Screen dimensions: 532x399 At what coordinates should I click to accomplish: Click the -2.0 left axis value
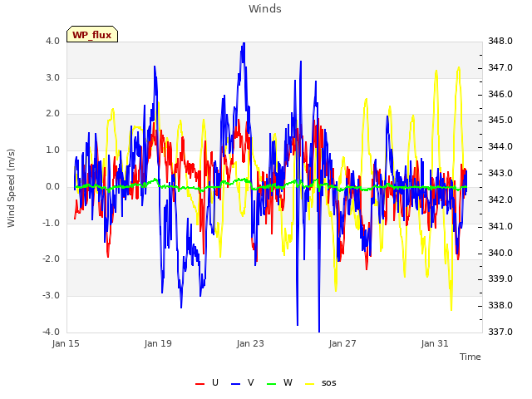(51, 259)
